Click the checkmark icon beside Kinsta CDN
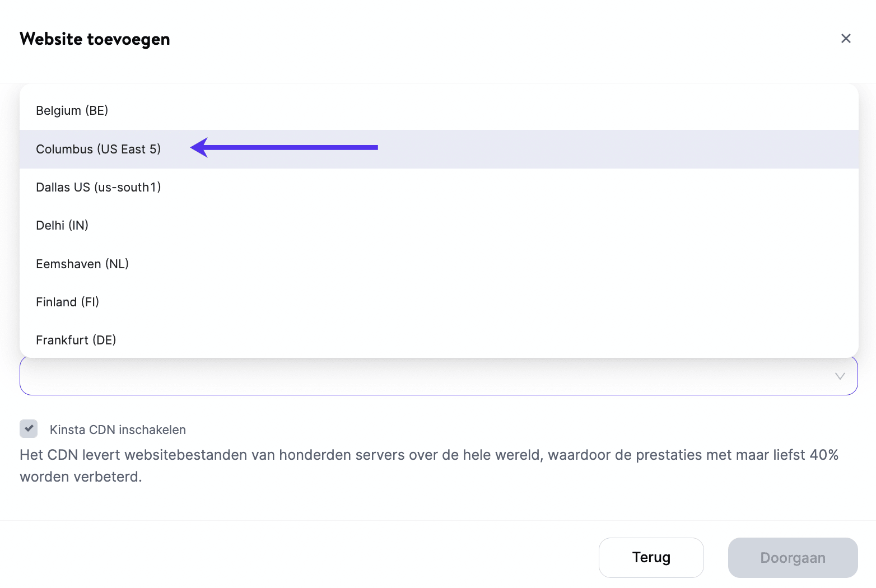The height and width of the screenshot is (588, 876). (29, 428)
